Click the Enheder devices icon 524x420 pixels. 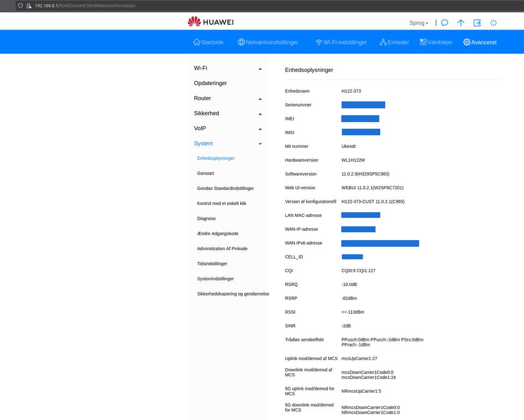[x=383, y=42]
